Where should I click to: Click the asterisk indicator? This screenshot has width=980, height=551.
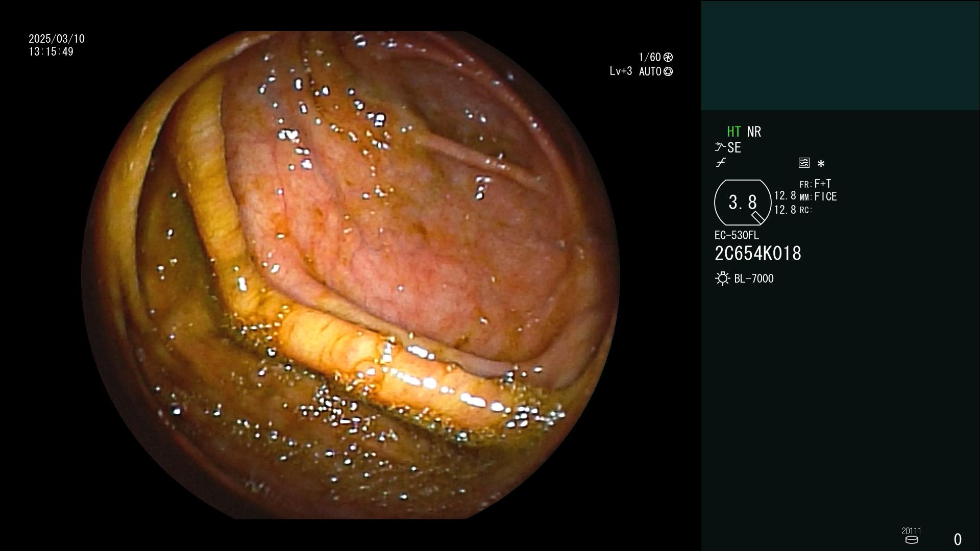click(x=821, y=164)
